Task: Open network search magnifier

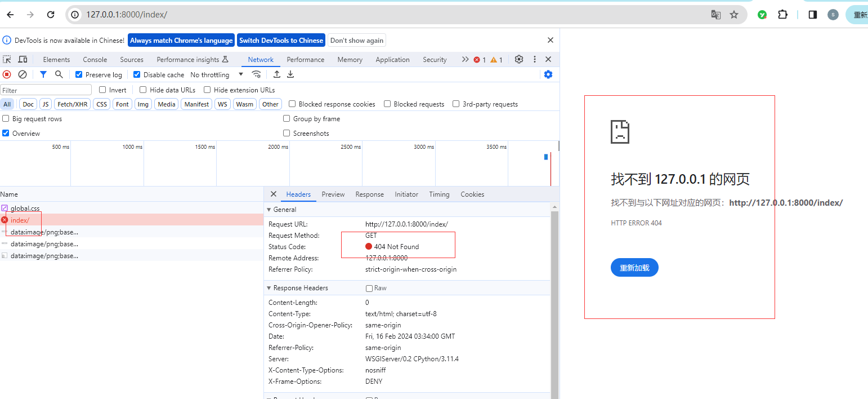Action: click(x=59, y=74)
